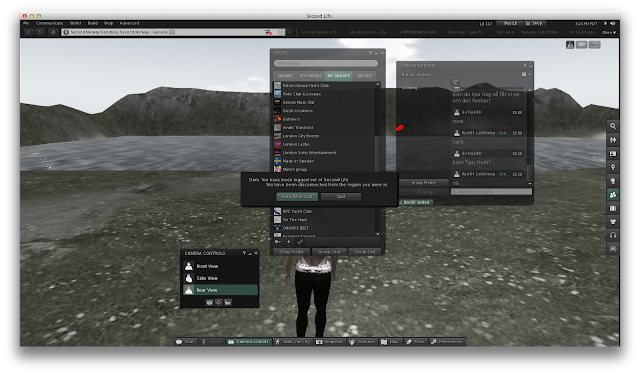Open the Me menu
The image size is (640, 374).
(x=26, y=23)
